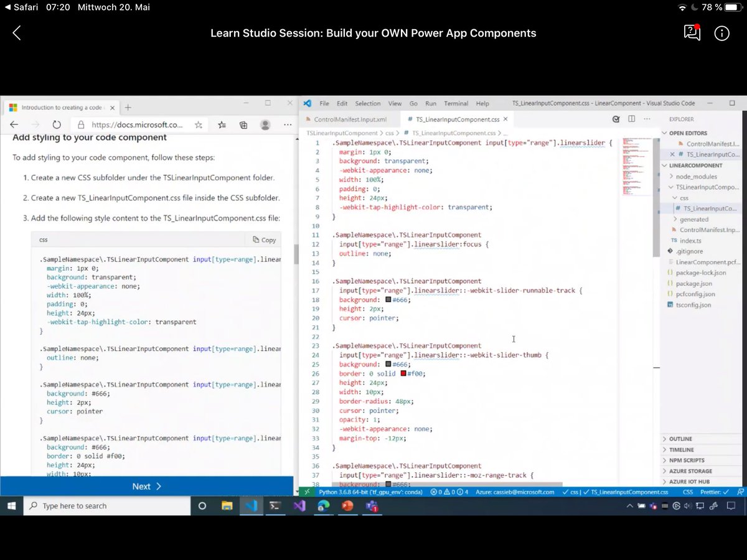Go back from the Learn Studio Session video
747x560 pixels.
(x=17, y=33)
